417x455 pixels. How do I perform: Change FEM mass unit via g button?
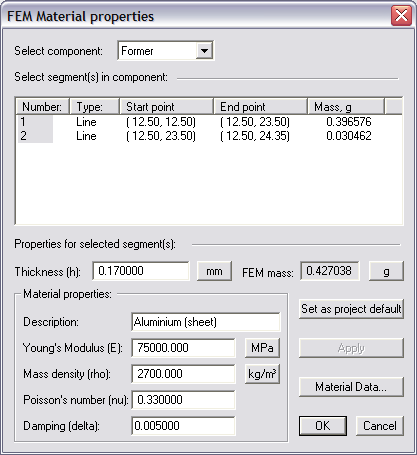tap(386, 271)
